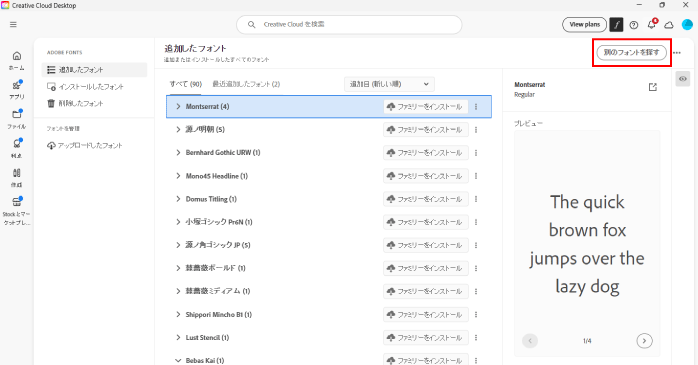Image resolution: width=698 pixels, height=365 pixels.
Task: Click 別のフォントを探す button
Action: pos(631,53)
